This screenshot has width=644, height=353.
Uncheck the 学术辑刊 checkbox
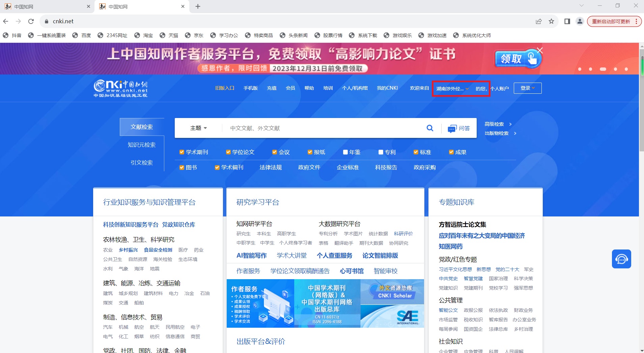pyautogui.click(x=217, y=167)
